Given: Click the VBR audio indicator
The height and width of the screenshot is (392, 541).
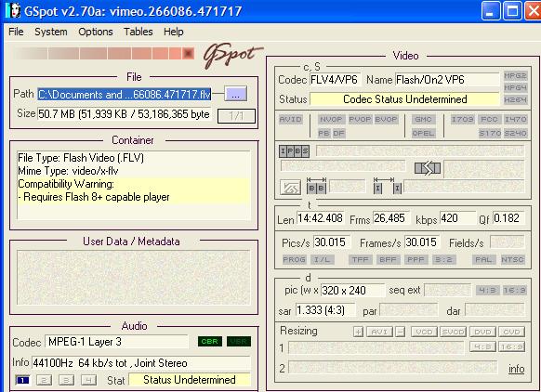Looking at the screenshot, I should (x=239, y=341).
